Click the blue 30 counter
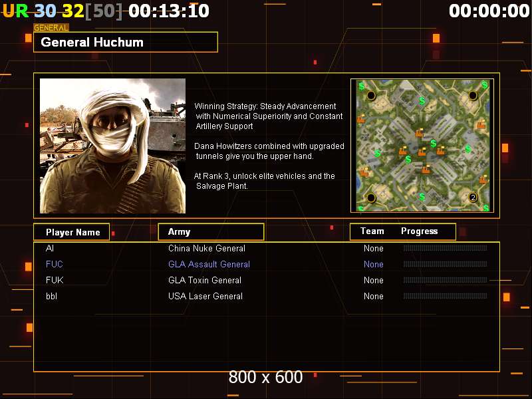 (45, 11)
